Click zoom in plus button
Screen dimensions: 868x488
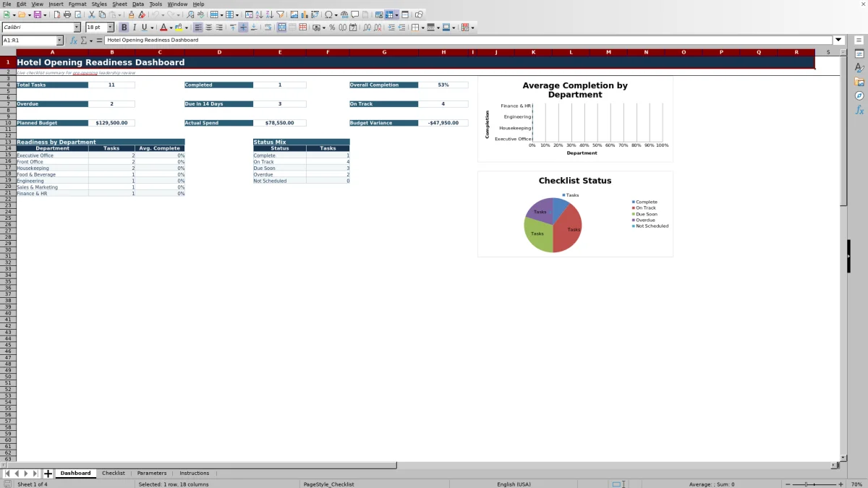[x=841, y=484]
